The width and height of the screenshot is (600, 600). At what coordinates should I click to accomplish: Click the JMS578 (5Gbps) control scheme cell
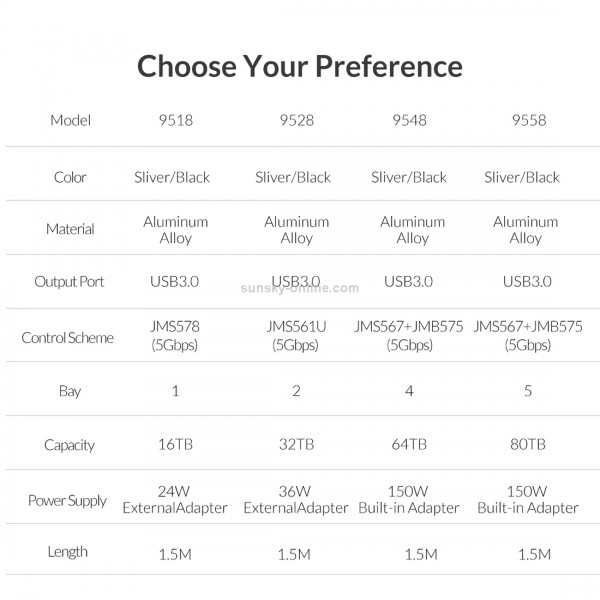pyautogui.click(x=176, y=337)
